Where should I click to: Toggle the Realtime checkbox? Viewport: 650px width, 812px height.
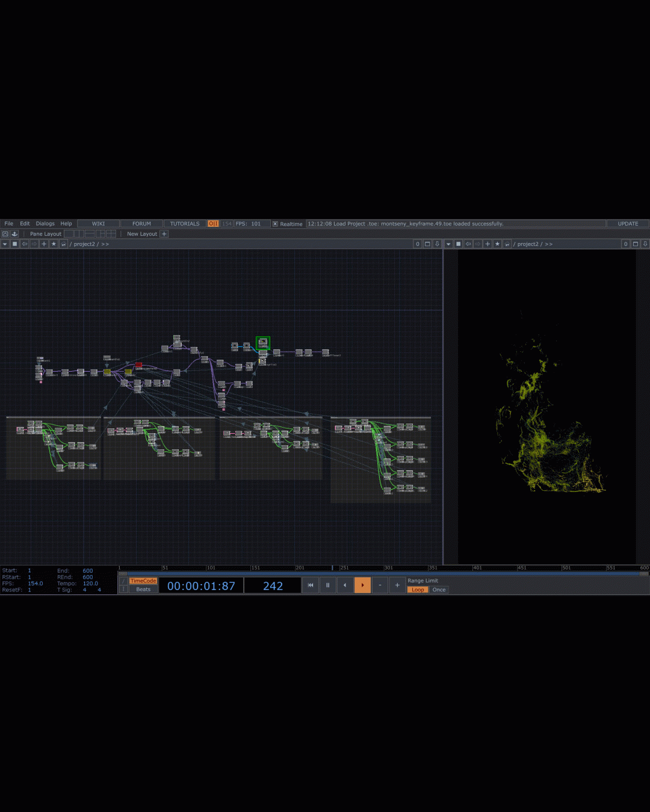(275, 224)
